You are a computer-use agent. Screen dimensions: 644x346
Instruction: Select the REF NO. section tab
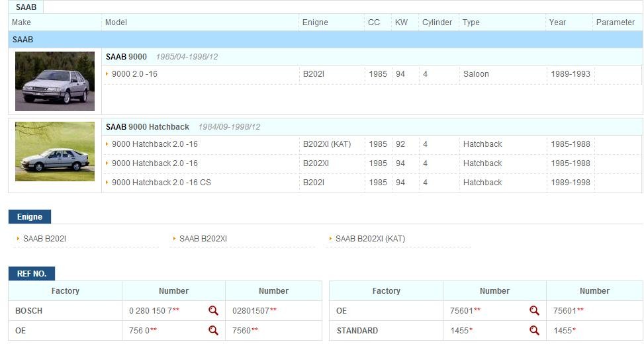[32, 273]
